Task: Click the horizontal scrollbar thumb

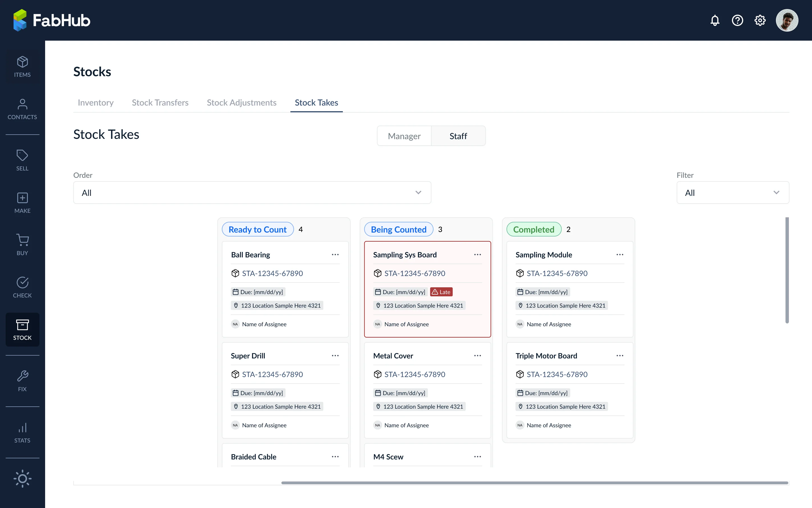Action: pyautogui.click(x=535, y=483)
